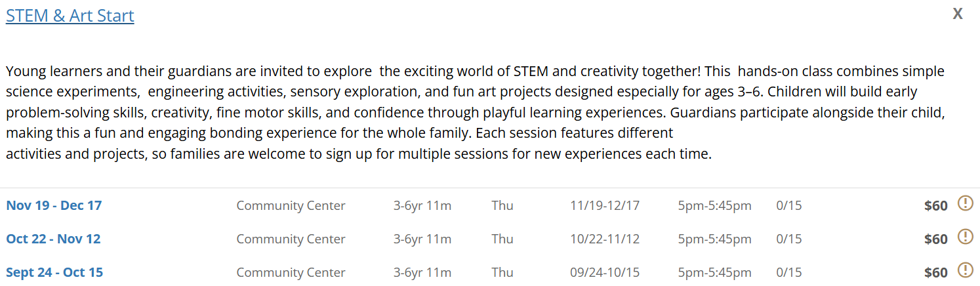Close the STEM & Art Start panel
980x286 pixels.
click(x=958, y=14)
